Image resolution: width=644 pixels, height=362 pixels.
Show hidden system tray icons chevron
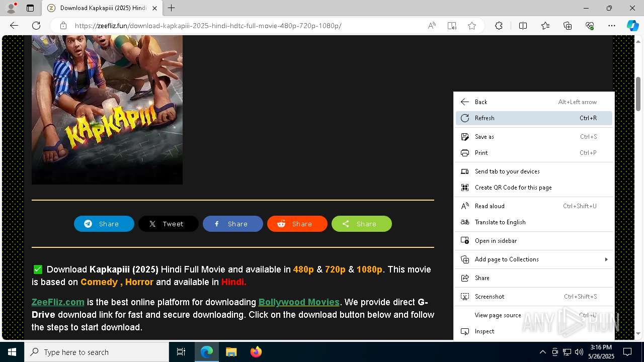[x=542, y=352]
